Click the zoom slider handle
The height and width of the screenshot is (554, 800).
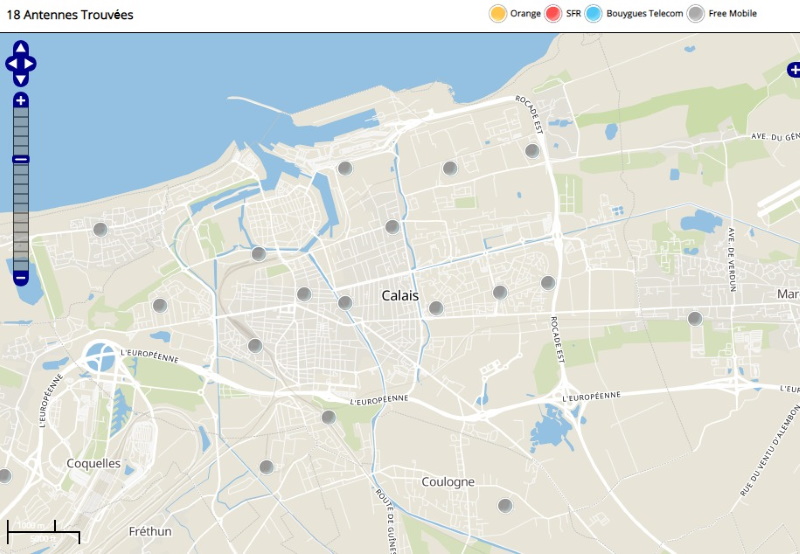click(x=21, y=159)
